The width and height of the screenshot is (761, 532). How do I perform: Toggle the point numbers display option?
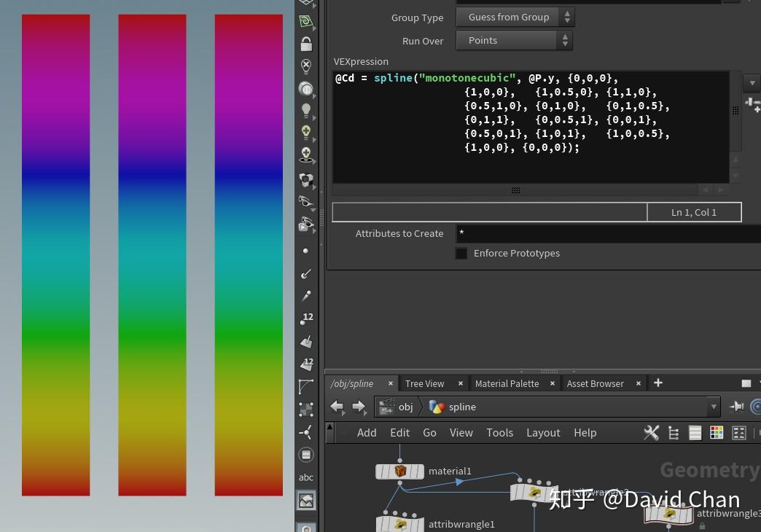[x=306, y=319]
